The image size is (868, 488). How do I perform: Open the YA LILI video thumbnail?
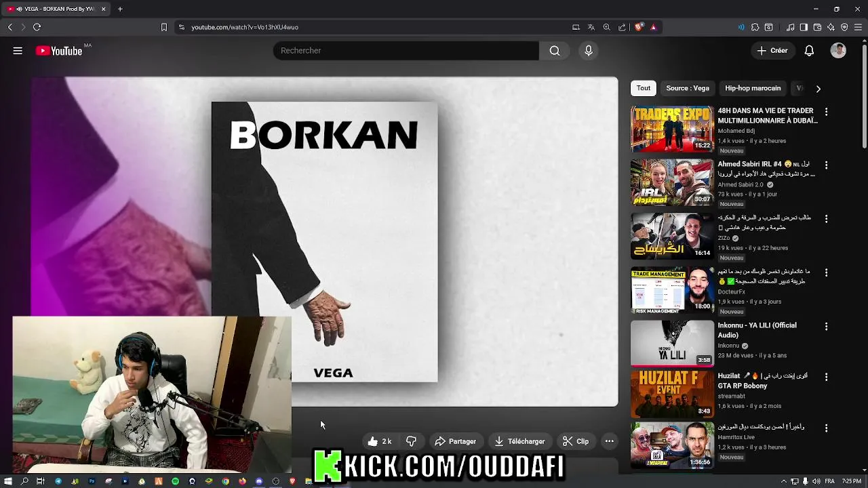point(672,344)
